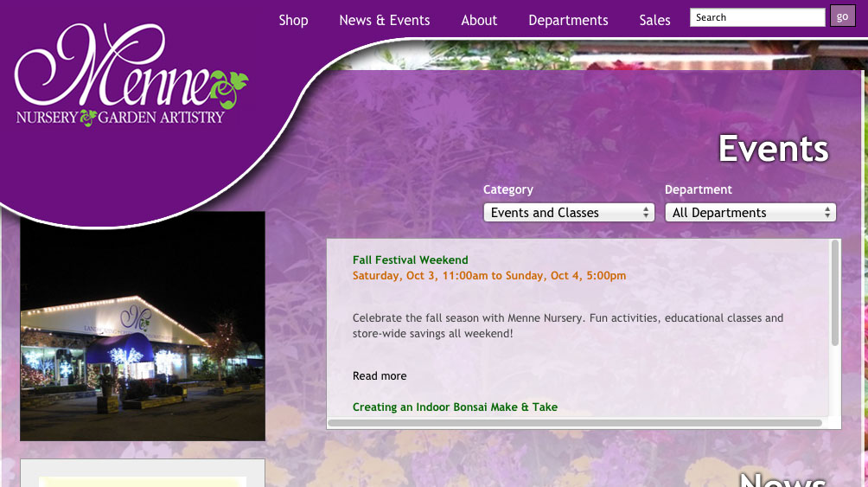Click the Menne Nursery logo

click(x=131, y=74)
